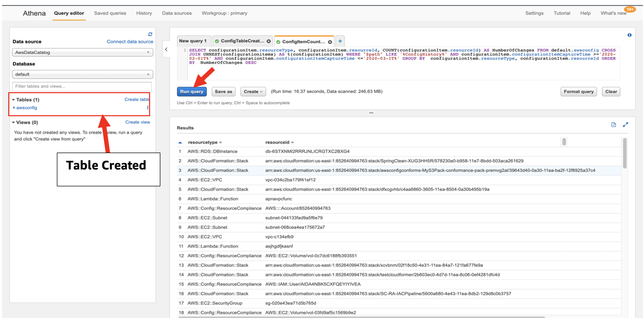Viewport: 644px width, 320px height.
Task: Open the Data source AwsDataCatalog dropdown
Action: [82, 52]
